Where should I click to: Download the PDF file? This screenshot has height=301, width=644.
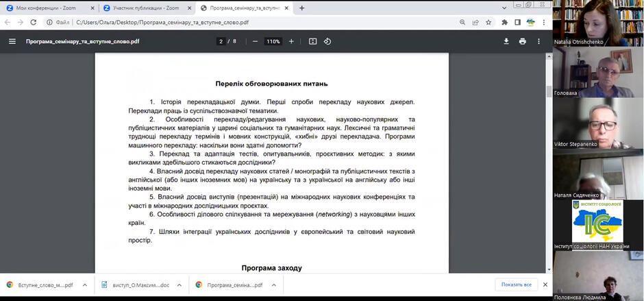(x=506, y=42)
